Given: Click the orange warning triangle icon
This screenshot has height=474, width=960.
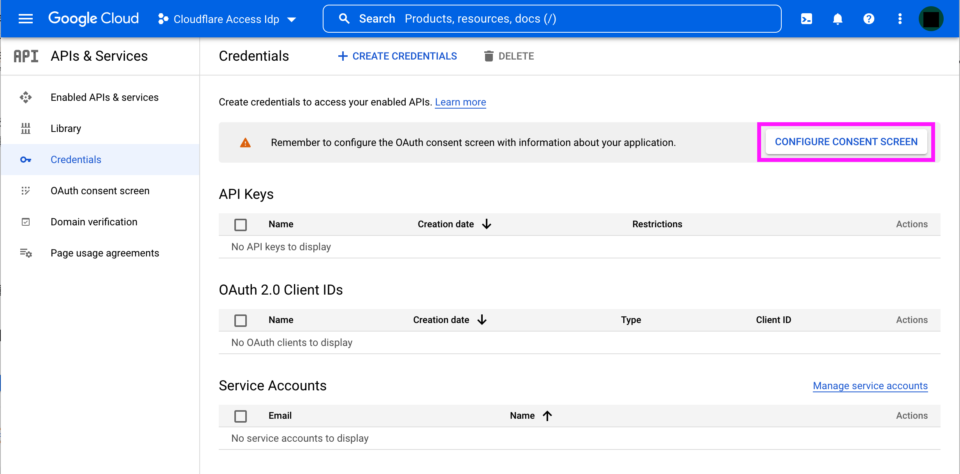Looking at the screenshot, I should coord(245,143).
